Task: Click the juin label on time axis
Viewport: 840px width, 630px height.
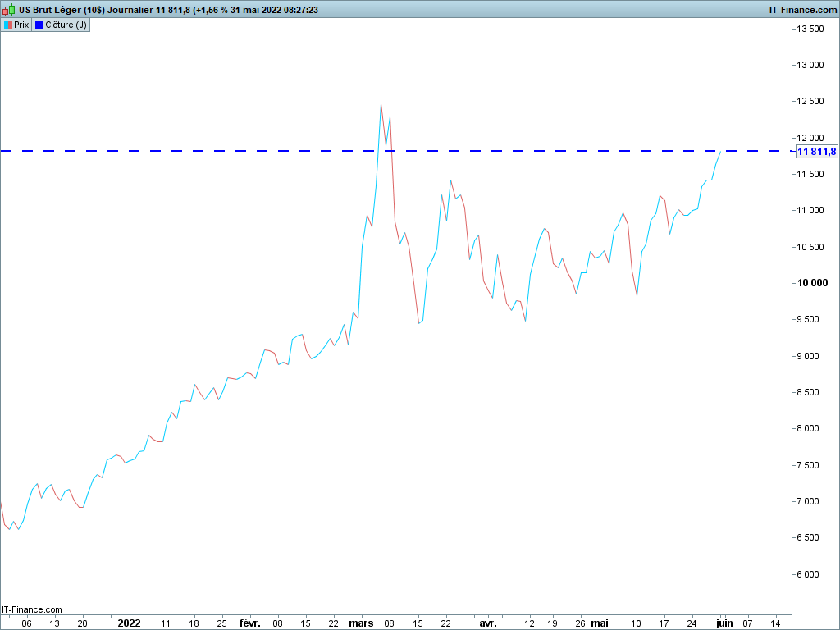Action: tap(724, 623)
